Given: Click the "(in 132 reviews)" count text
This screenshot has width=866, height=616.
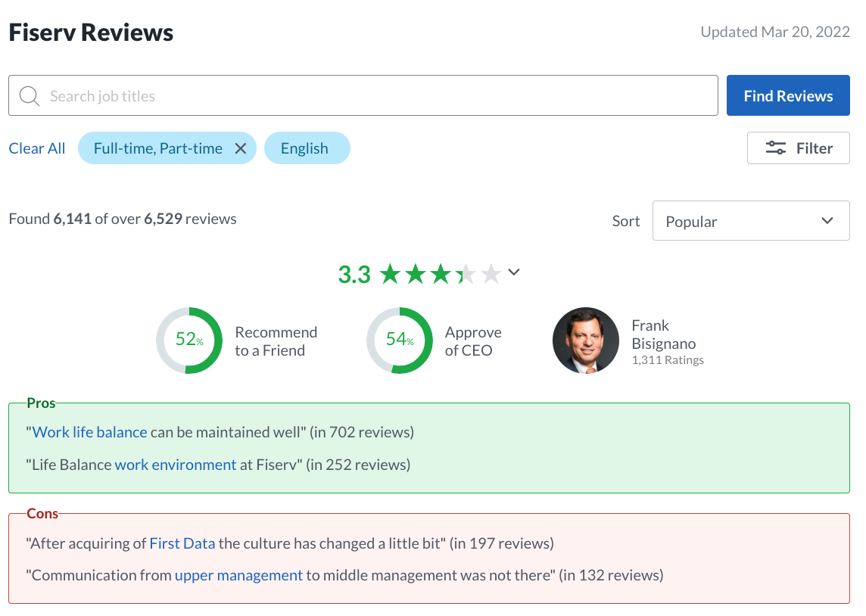Looking at the screenshot, I should point(612,576).
